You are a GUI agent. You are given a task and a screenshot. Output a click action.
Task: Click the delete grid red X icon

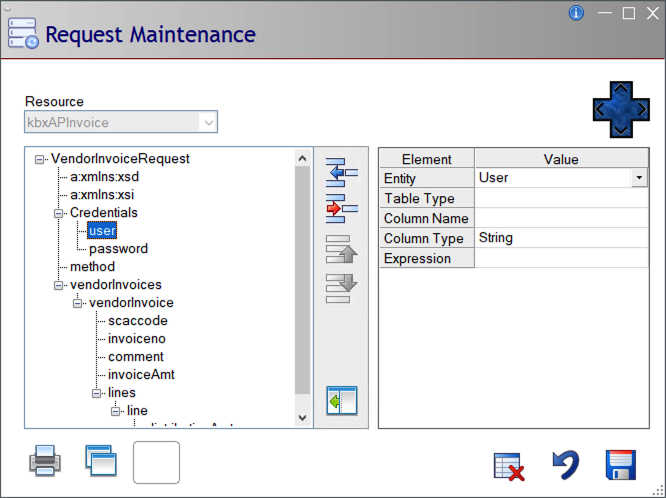(510, 466)
